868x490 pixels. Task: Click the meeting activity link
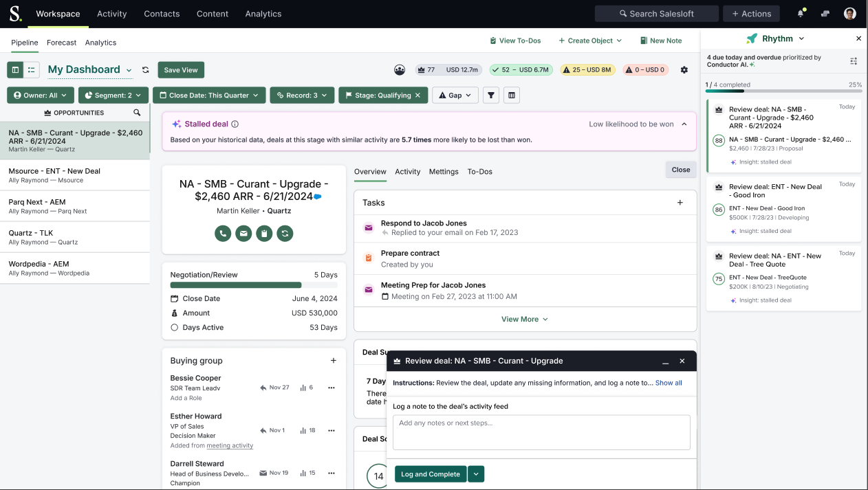(230, 445)
